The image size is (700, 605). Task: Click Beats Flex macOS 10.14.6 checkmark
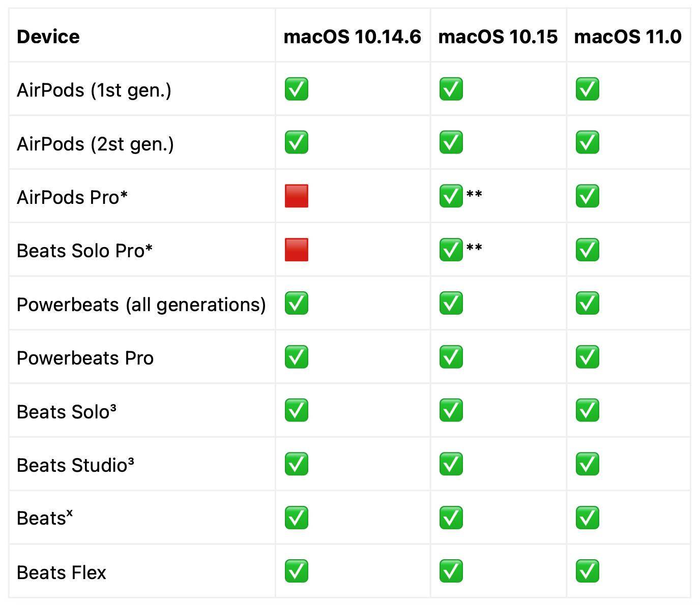(296, 571)
